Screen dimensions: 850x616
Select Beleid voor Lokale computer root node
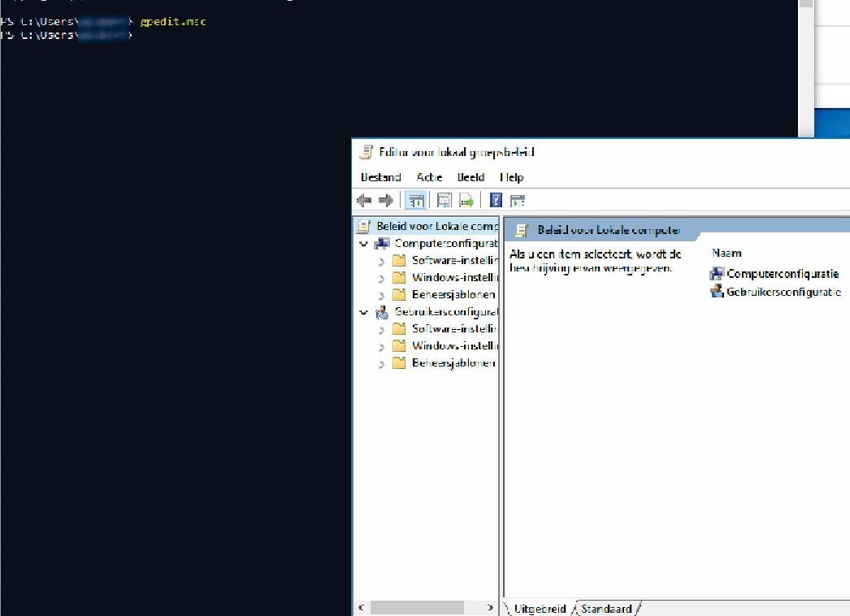[x=437, y=226]
